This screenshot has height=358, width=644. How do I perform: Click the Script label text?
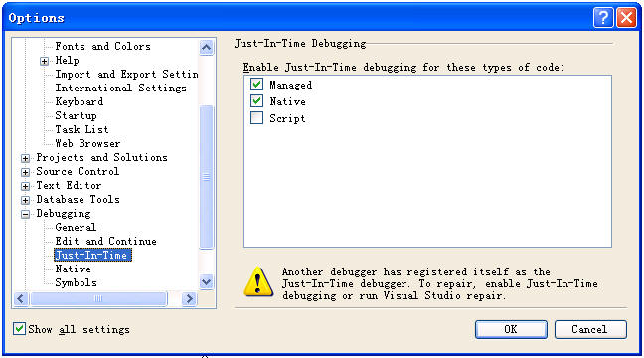[x=287, y=118]
